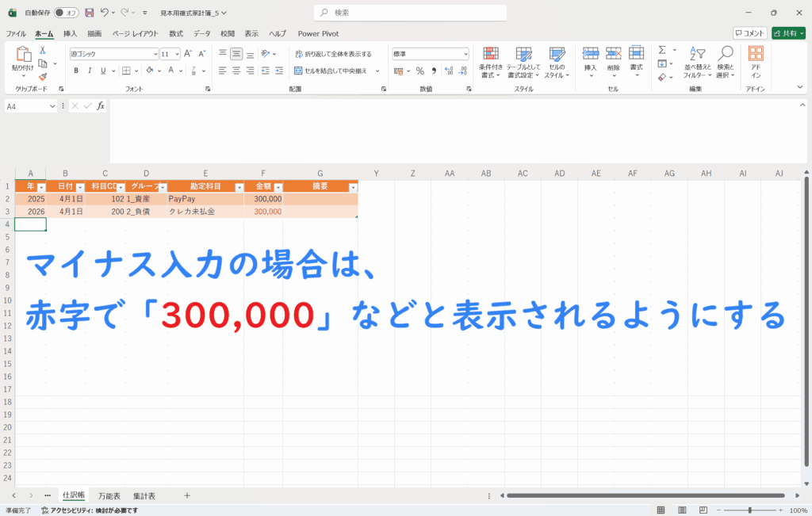Click the center align icon
Viewport: 812px width, 516px height.
pyautogui.click(x=236, y=71)
